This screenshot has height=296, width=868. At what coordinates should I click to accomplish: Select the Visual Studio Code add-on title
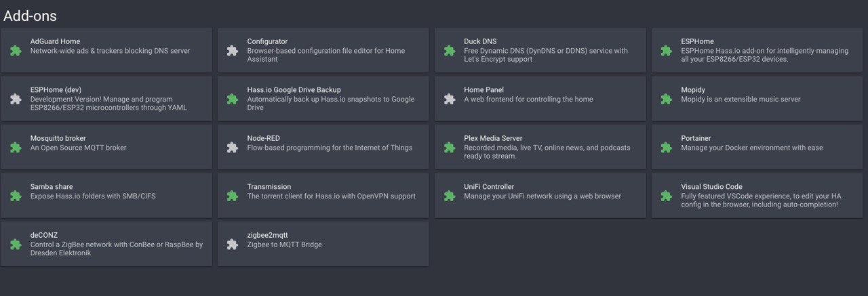pyautogui.click(x=711, y=187)
